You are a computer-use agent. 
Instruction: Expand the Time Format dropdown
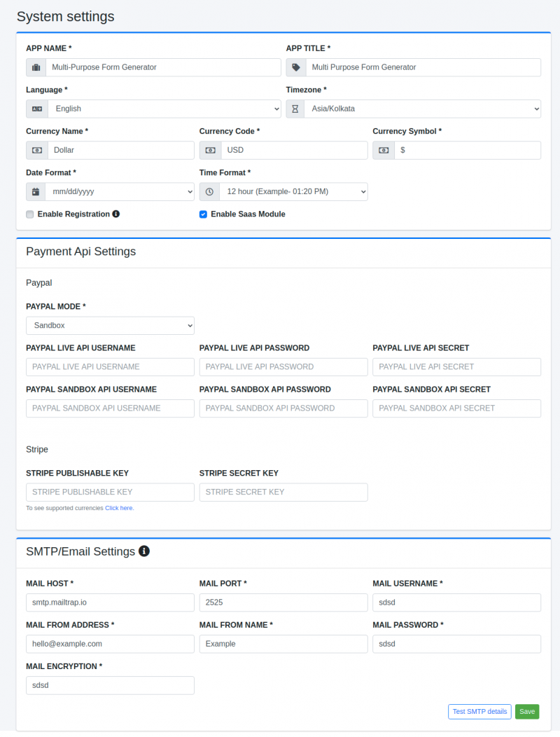(293, 192)
